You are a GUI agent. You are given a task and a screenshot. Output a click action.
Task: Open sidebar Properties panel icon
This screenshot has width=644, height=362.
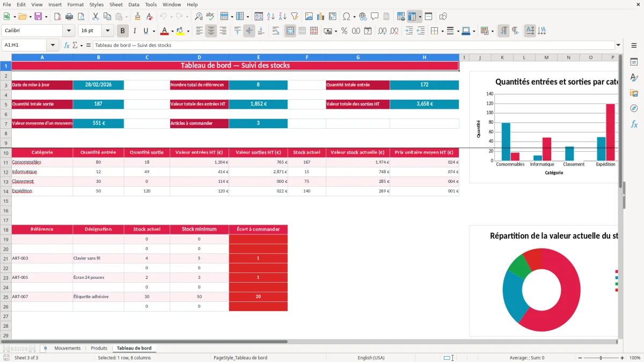coord(634,62)
